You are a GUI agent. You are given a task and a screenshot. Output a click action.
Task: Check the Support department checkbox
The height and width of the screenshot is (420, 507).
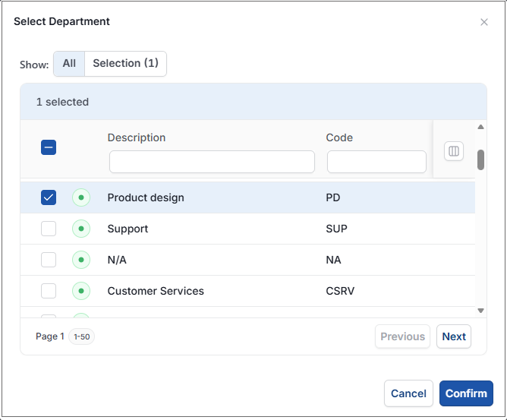click(49, 229)
